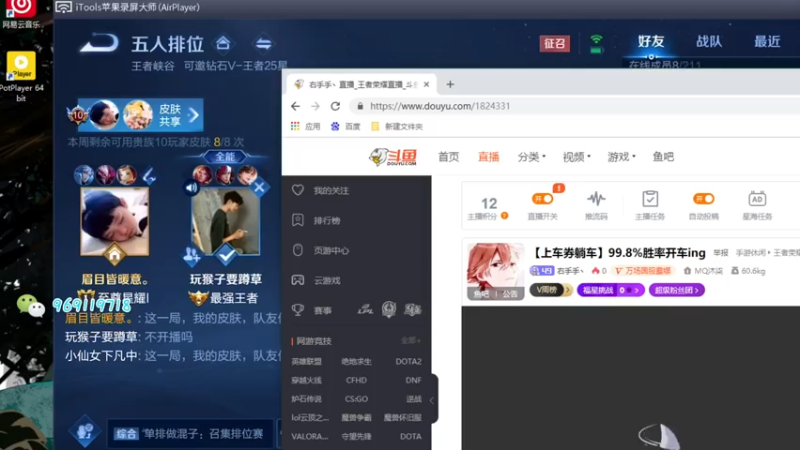
Task: Expand the 游戏 dropdown menu
Action: pyautogui.click(x=621, y=157)
